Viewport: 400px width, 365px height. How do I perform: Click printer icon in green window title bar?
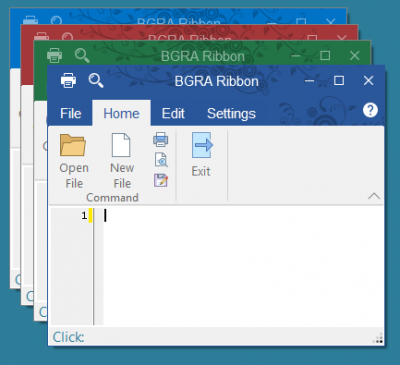54,55
